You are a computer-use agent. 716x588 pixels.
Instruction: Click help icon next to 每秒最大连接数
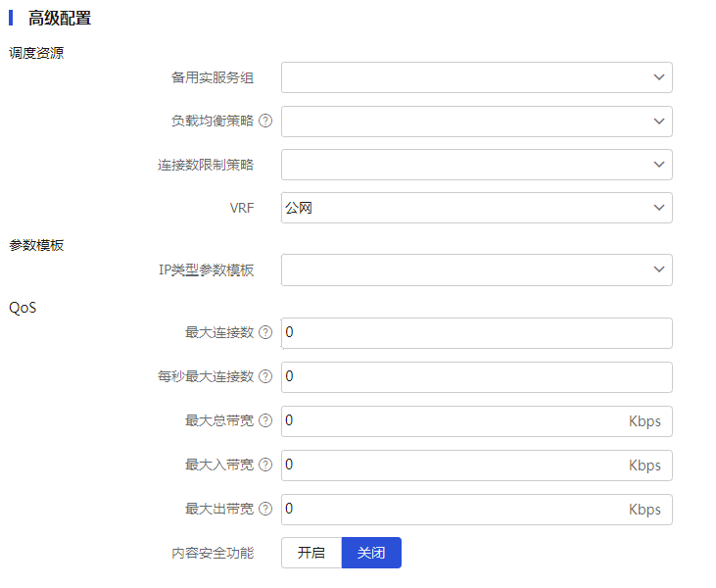point(265,376)
